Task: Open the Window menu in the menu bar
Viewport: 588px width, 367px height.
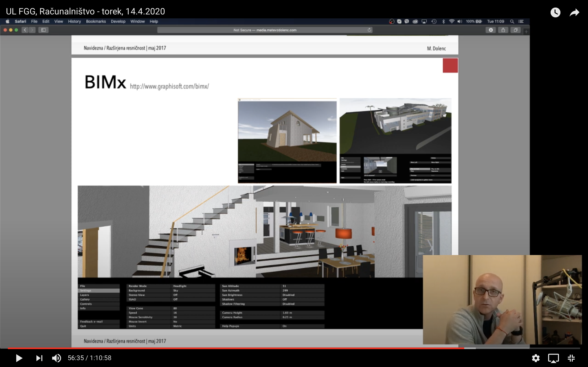Action: pyautogui.click(x=137, y=21)
